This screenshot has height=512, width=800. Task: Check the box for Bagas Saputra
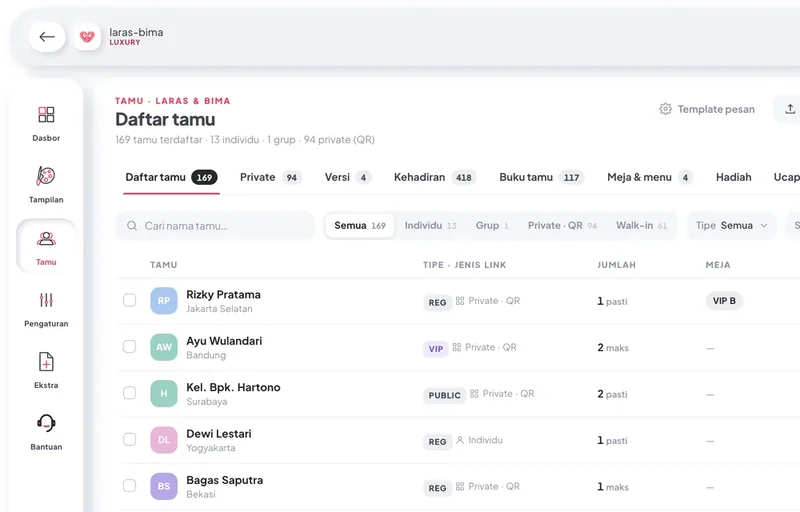pyautogui.click(x=130, y=485)
